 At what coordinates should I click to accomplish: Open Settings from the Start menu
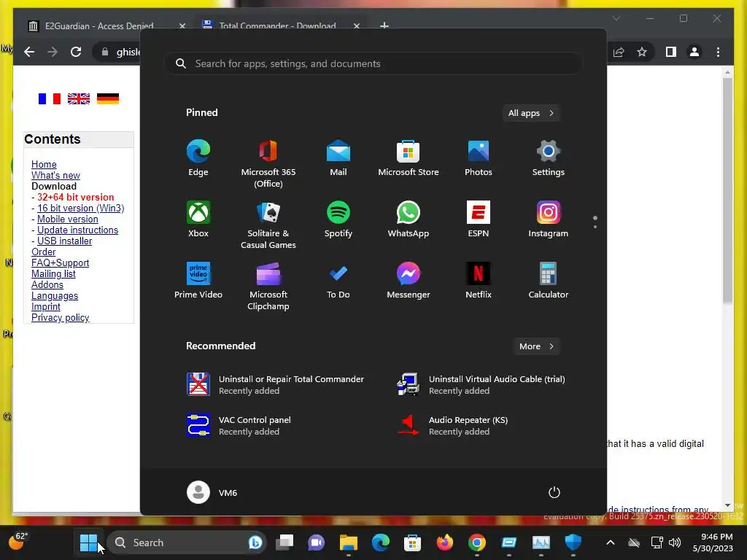click(549, 158)
